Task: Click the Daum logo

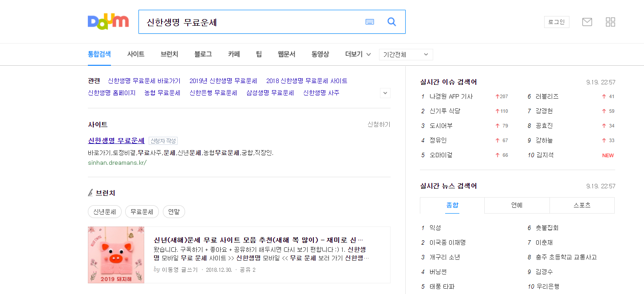Action: click(108, 21)
